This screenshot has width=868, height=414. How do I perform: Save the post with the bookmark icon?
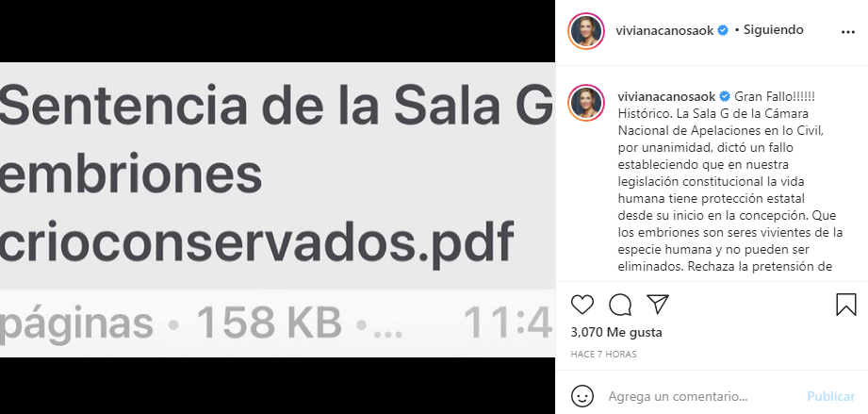(x=846, y=305)
